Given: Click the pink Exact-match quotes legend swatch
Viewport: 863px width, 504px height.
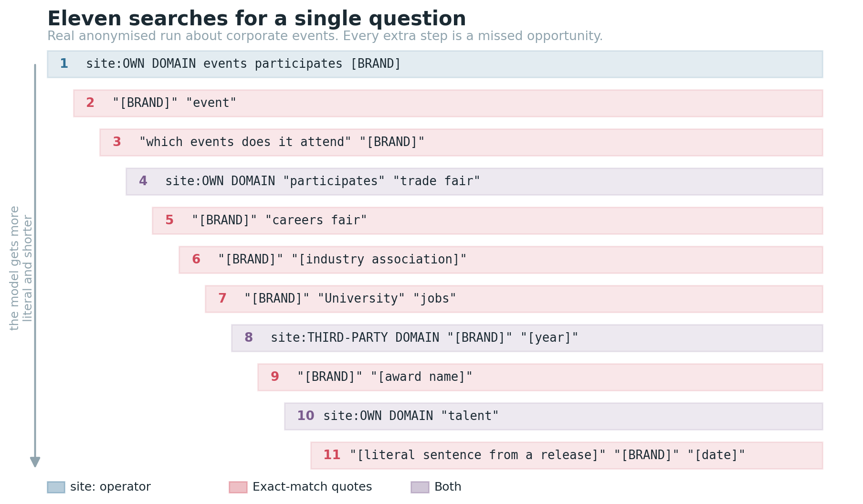Looking at the screenshot, I should tap(238, 487).
